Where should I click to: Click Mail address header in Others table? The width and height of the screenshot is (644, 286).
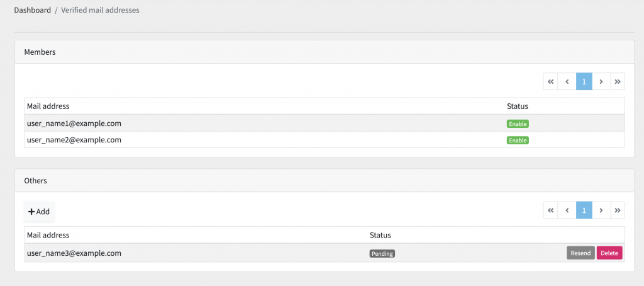pyautogui.click(x=48, y=235)
